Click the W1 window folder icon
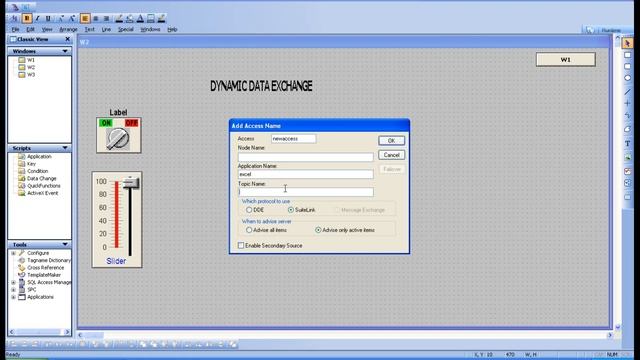The image size is (640, 360). coord(22,60)
